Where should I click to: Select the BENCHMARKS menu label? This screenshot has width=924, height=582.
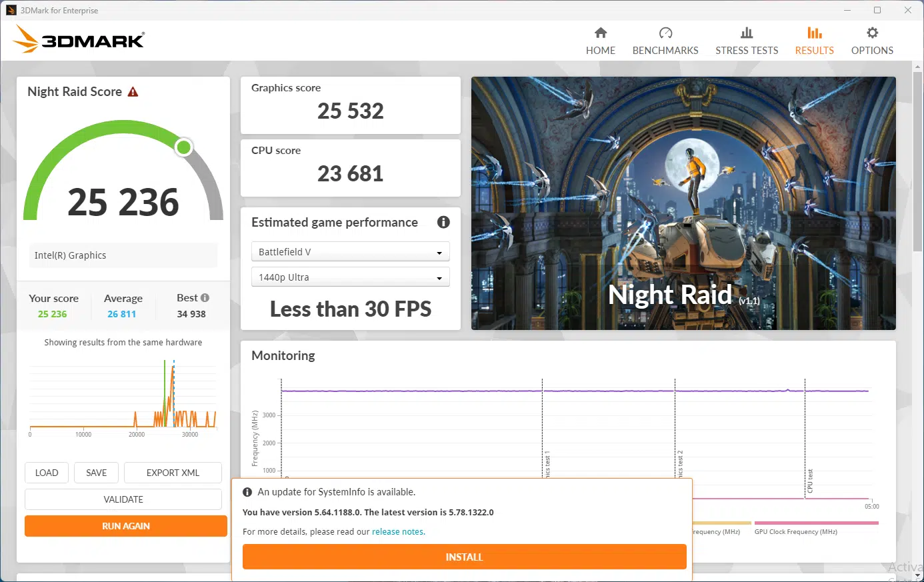click(x=665, y=51)
